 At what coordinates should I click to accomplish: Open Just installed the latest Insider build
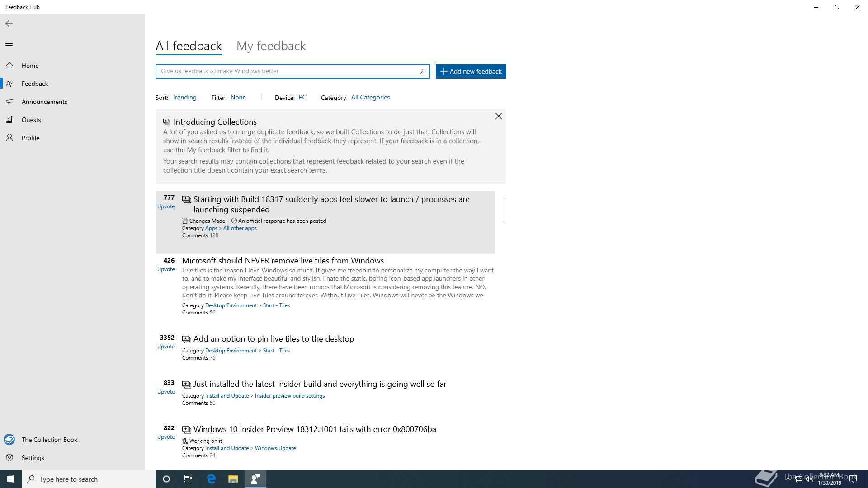pyautogui.click(x=320, y=384)
